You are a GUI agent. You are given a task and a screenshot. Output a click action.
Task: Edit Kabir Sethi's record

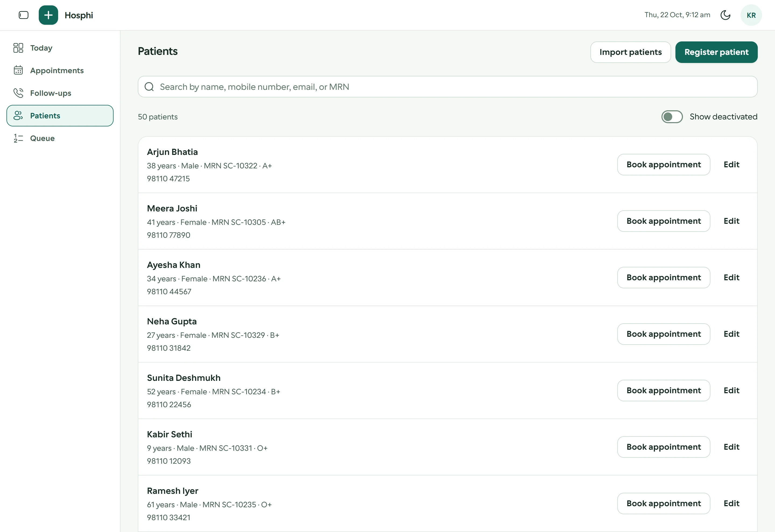731,447
